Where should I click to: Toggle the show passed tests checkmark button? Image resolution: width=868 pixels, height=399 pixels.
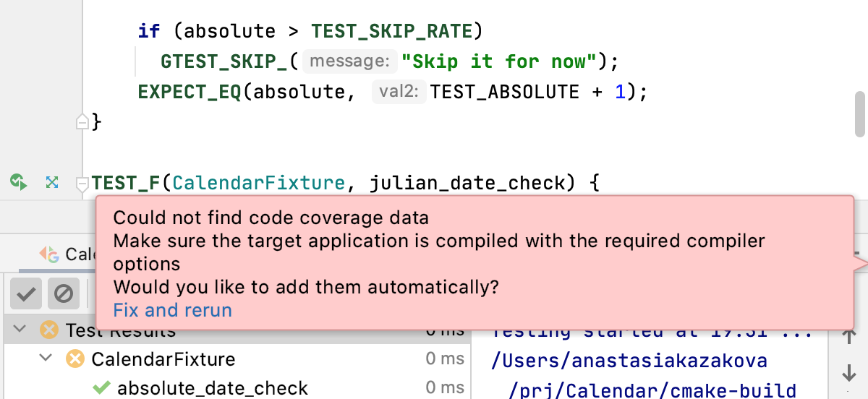tap(27, 293)
